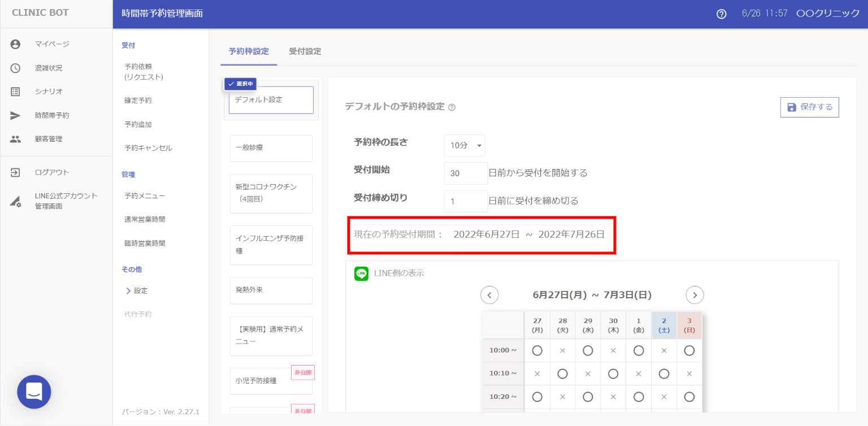
Task: Select the 10:00 slot circle for Monday 27
Action: pos(537,351)
